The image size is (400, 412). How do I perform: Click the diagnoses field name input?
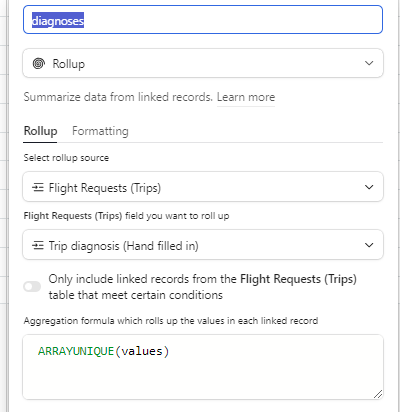[203, 20]
